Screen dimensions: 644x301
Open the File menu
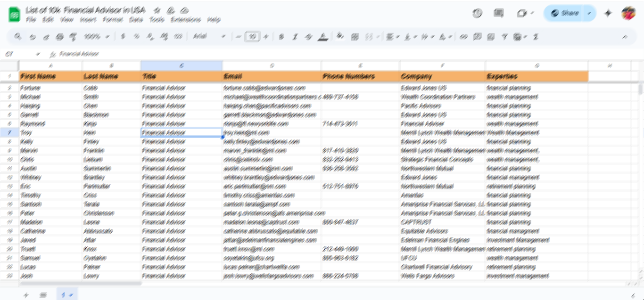pos(31,20)
